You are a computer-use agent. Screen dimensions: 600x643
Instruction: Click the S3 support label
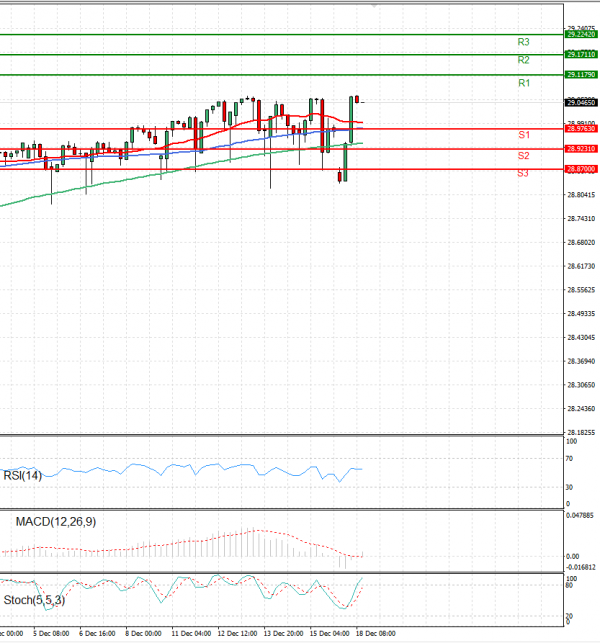coord(522,173)
